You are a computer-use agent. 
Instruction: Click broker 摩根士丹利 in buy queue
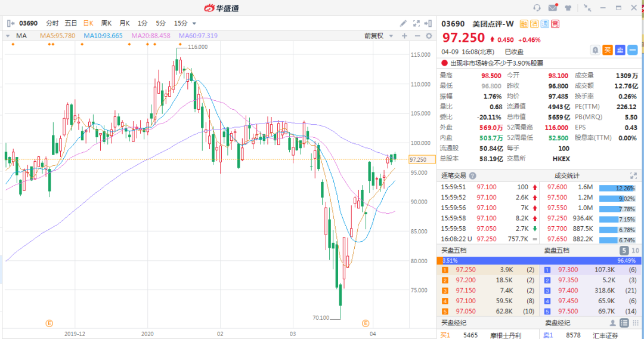pyautogui.click(x=506, y=335)
